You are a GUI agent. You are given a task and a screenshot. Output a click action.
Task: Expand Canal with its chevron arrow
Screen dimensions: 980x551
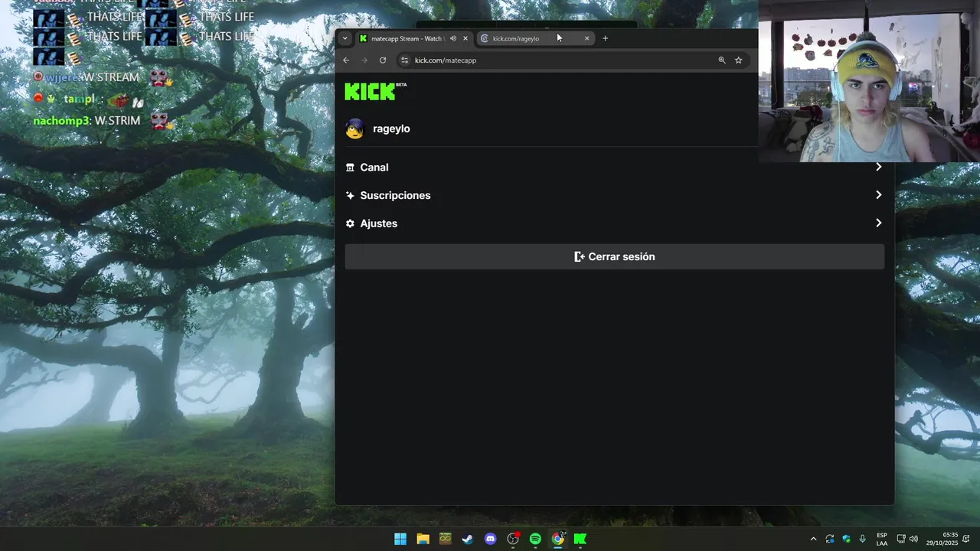point(878,167)
